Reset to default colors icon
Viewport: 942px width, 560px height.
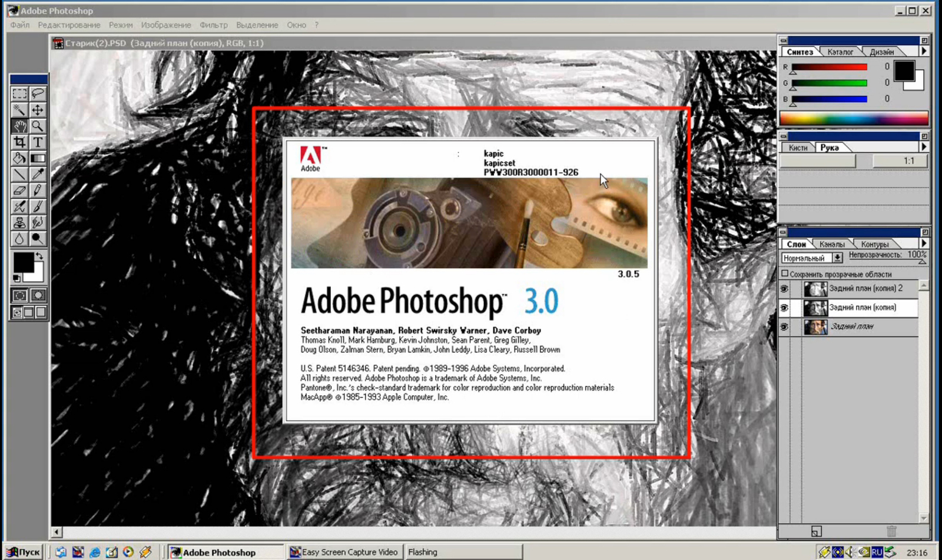point(17,278)
